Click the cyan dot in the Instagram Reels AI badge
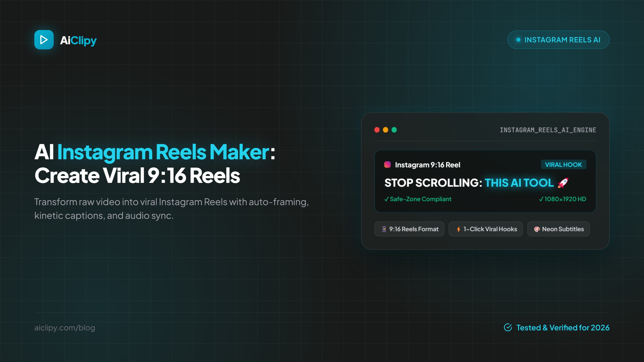 point(518,40)
